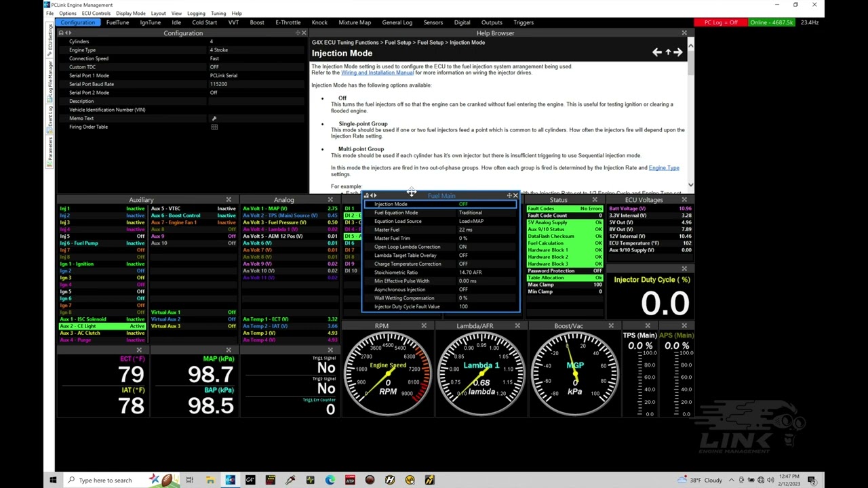This screenshot has height=488, width=868.
Task: Click the move icon in Configuration panel header
Action: click(x=298, y=33)
